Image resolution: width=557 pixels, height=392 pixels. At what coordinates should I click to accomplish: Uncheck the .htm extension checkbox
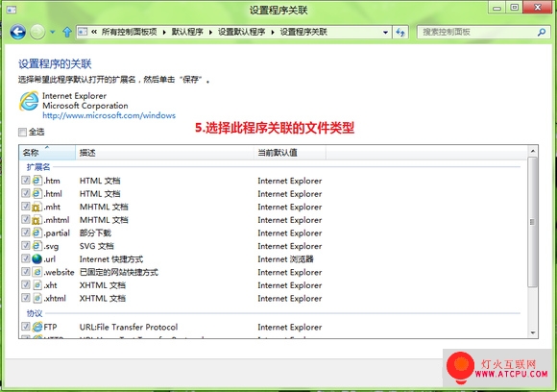[25, 181]
